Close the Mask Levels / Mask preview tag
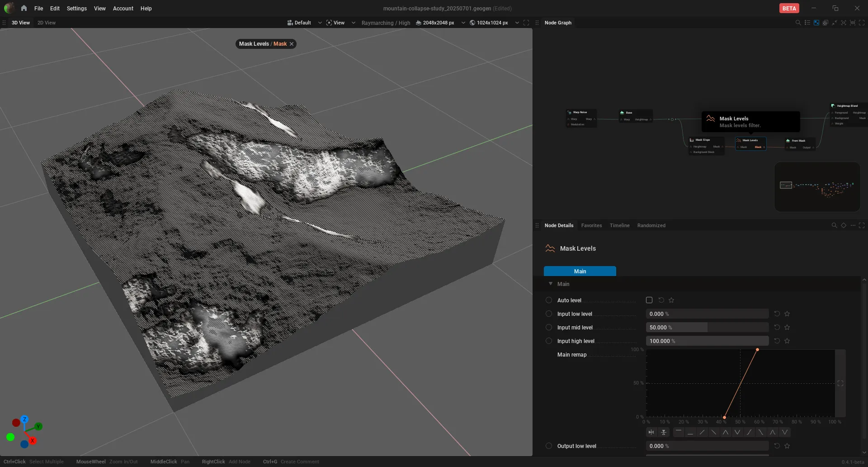The width and height of the screenshot is (868, 467). (292, 44)
